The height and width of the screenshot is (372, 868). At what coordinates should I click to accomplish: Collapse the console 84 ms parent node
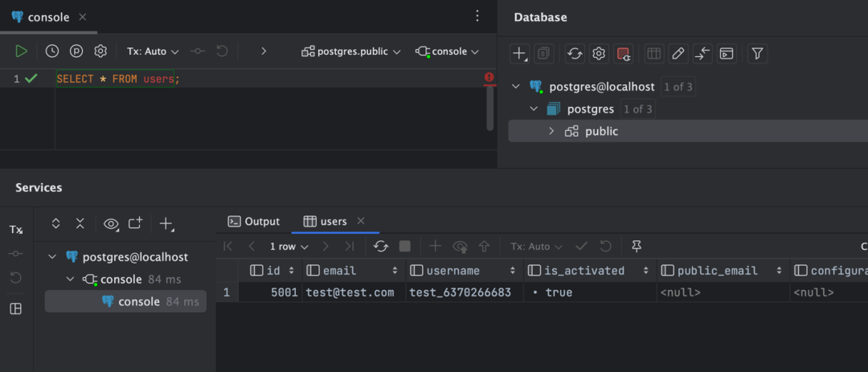point(70,279)
